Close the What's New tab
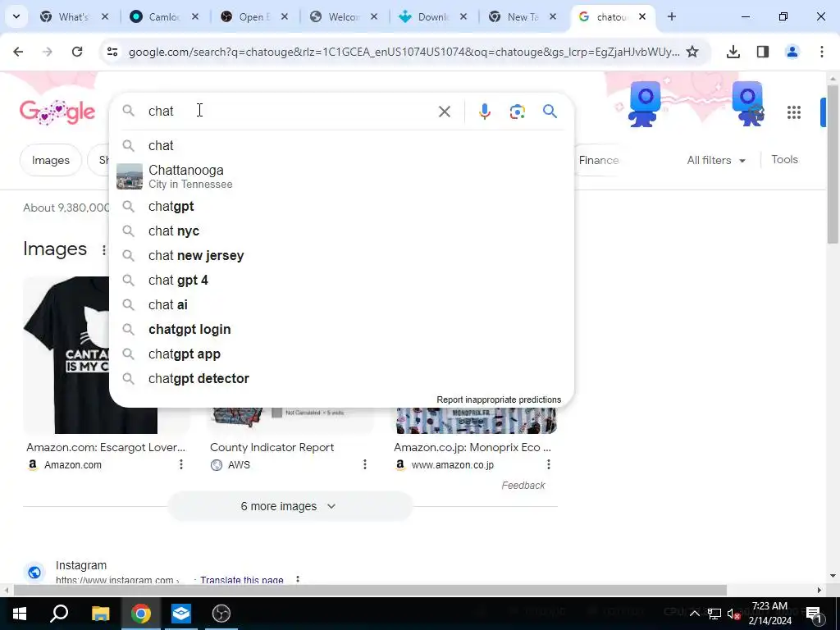 (105, 16)
